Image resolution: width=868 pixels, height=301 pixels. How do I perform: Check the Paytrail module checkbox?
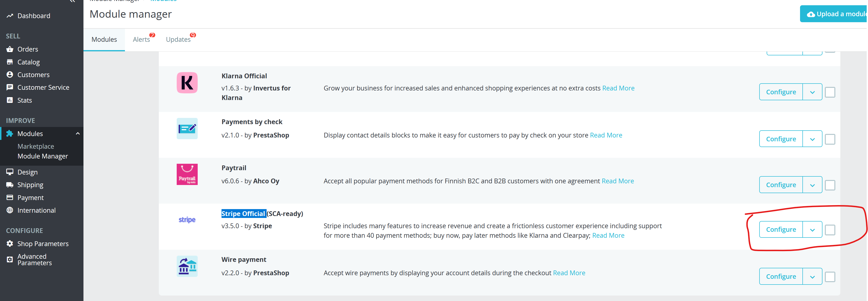tap(830, 185)
